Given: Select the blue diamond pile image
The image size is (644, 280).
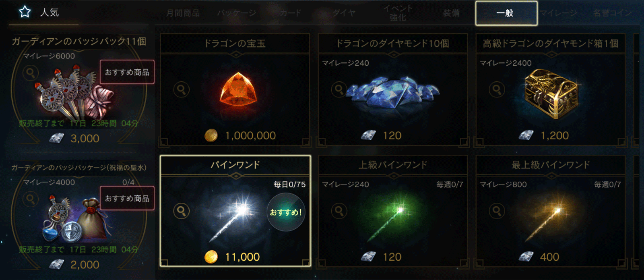Looking at the screenshot, I should pos(392,93).
